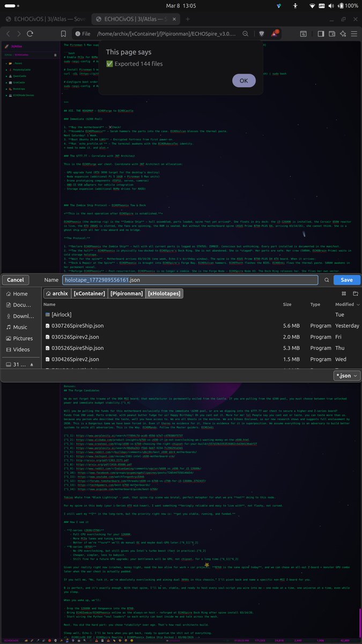Click Cancel in the file save dialog
Screen dimensions: 362x644
point(15,280)
